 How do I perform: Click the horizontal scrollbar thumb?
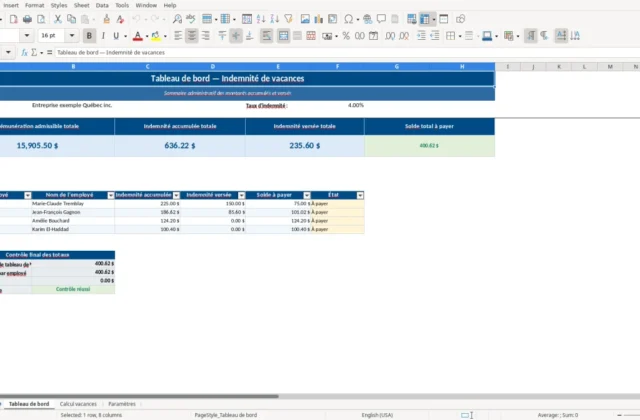point(139,396)
